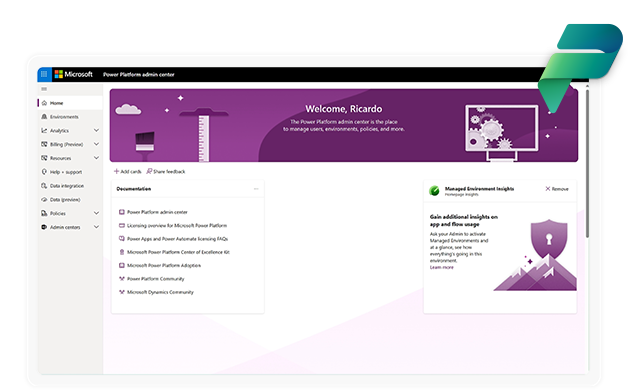Go to Home in the sidebar

(70, 103)
